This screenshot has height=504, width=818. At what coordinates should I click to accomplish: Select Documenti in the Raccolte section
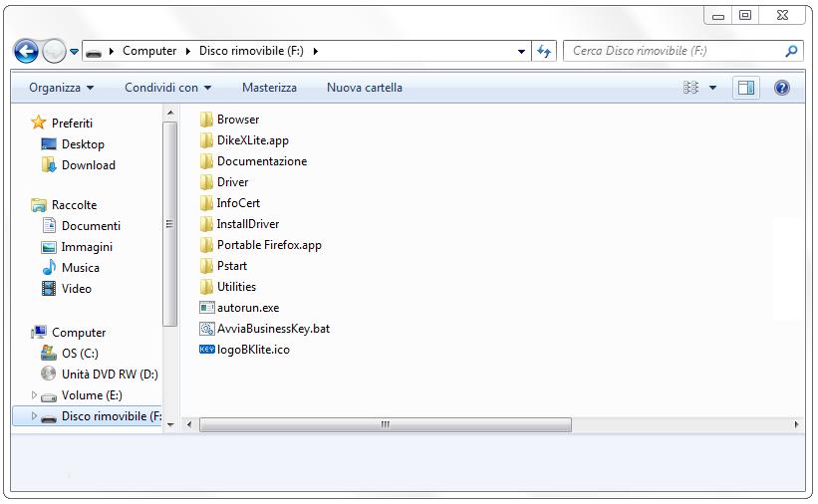click(x=91, y=226)
